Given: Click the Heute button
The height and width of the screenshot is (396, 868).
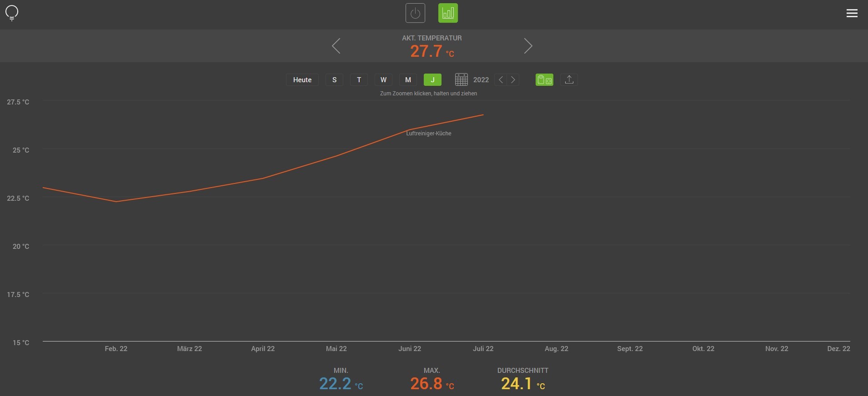Looking at the screenshot, I should pyautogui.click(x=302, y=80).
